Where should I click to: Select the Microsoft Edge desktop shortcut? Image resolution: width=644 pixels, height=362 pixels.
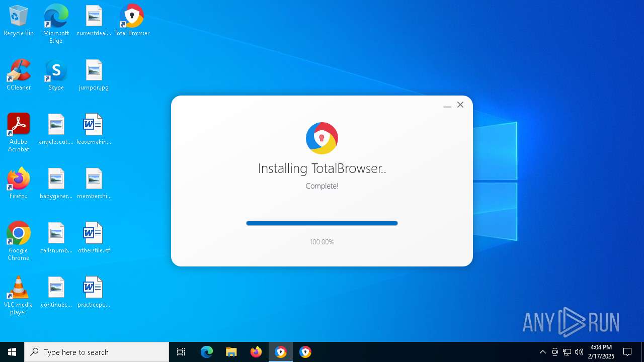point(56,24)
